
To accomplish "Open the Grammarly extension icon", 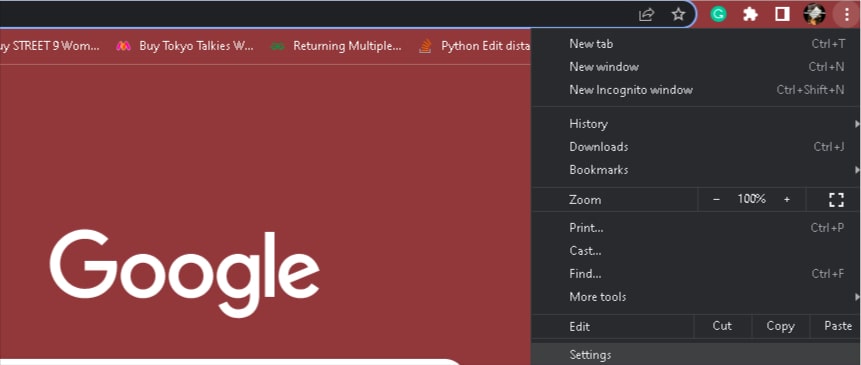I will click(x=718, y=14).
